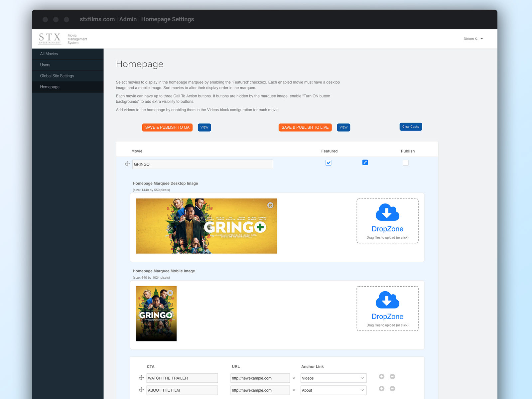Click the GRINGO mobile poster thumbnail
Screen dimensions: 532x399
point(156,314)
